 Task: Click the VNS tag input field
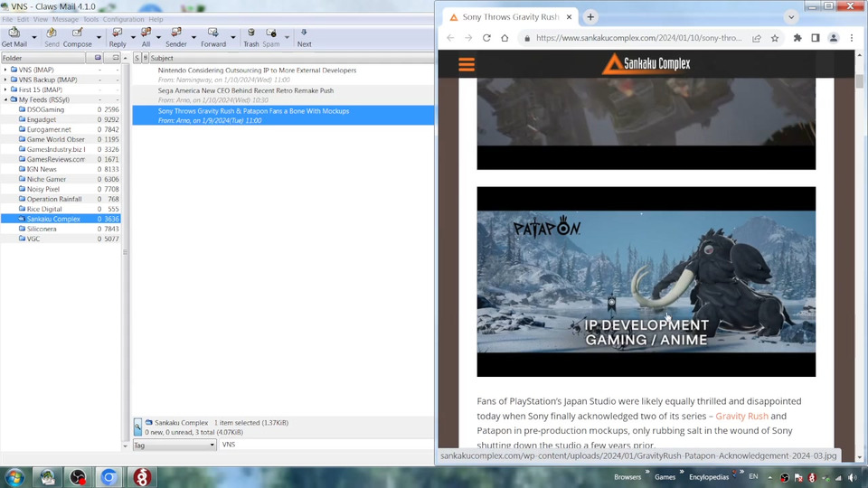(326, 445)
